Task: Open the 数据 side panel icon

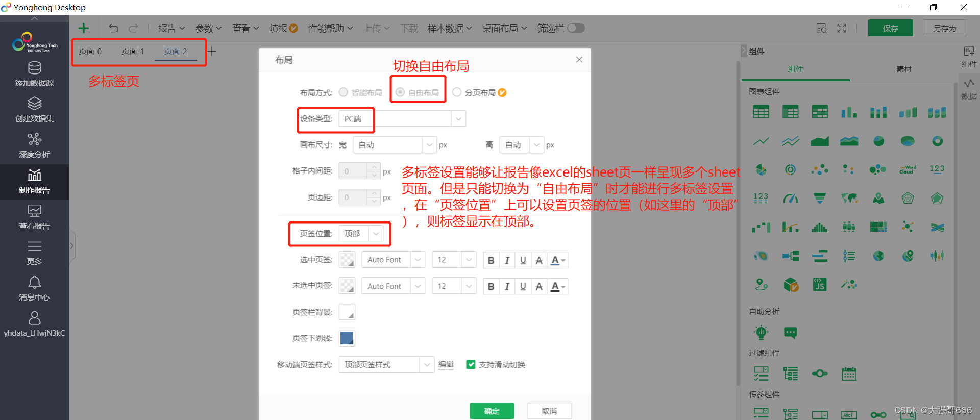Action: [969, 89]
